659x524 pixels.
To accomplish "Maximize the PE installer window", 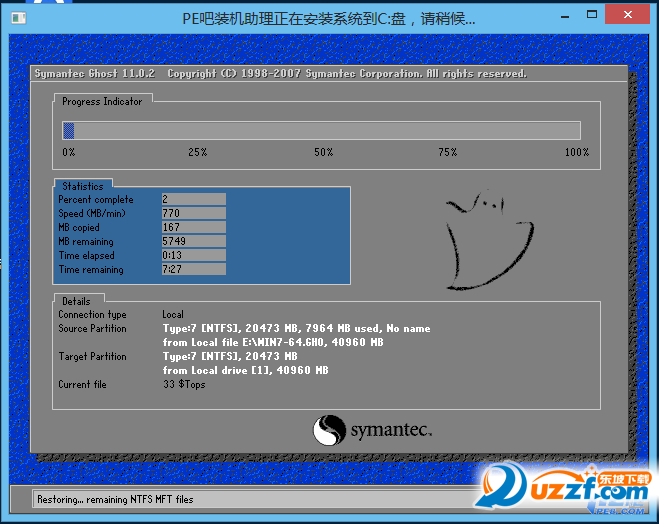I will click(x=592, y=14).
